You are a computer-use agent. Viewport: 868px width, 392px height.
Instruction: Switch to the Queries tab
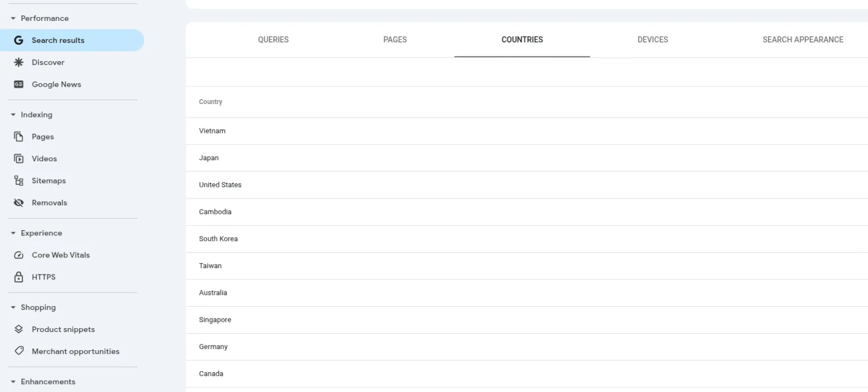pyautogui.click(x=273, y=40)
